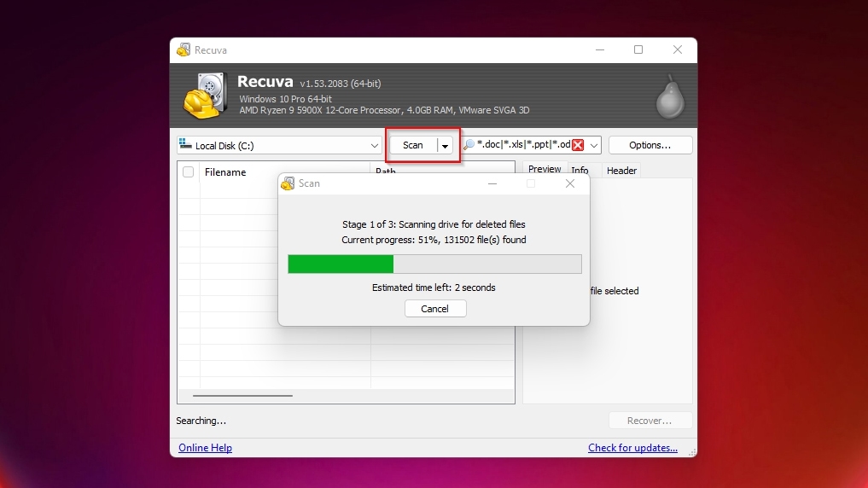The image size is (868, 488).
Task: Click the Recover button
Action: (x=650, y=421)
